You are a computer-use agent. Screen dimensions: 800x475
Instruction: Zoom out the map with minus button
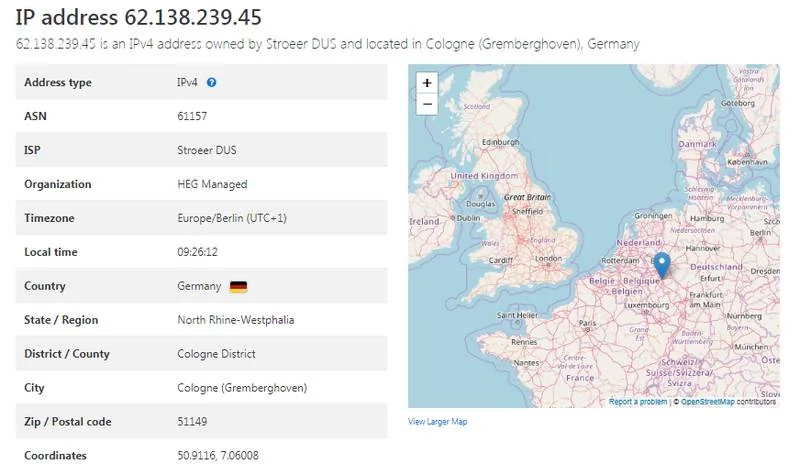coord(427,103)
